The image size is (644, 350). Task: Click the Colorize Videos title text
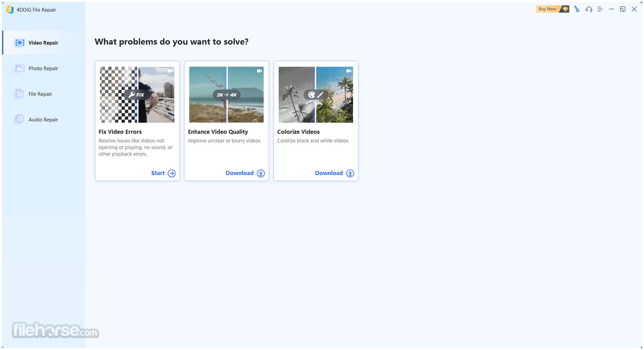[298, 132]
